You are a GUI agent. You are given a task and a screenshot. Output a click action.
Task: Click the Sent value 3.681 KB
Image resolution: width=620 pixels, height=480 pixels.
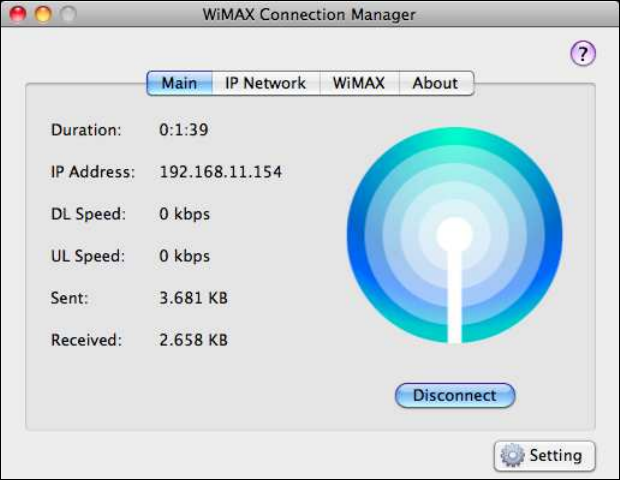pyautogui.click(x=193, y=298)
